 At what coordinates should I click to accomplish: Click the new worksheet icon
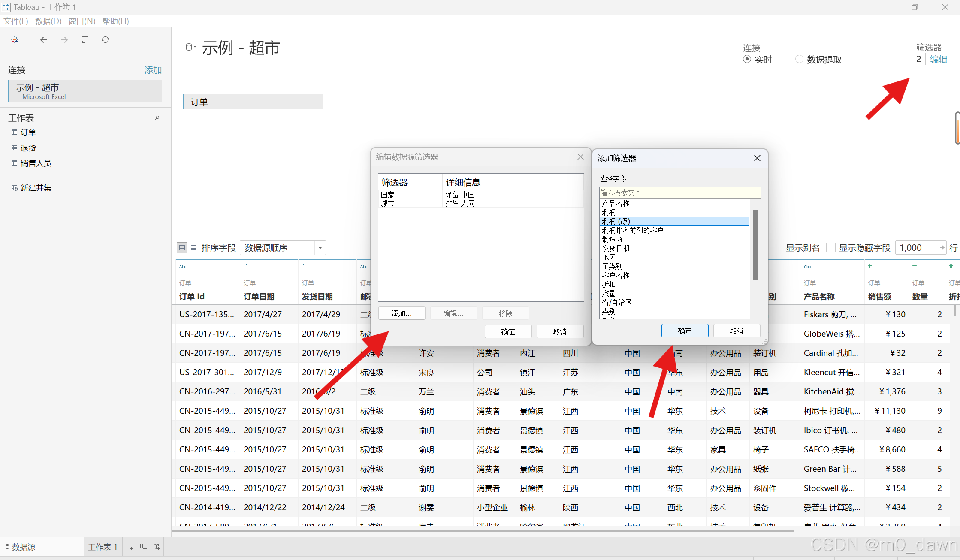(130, 547)
